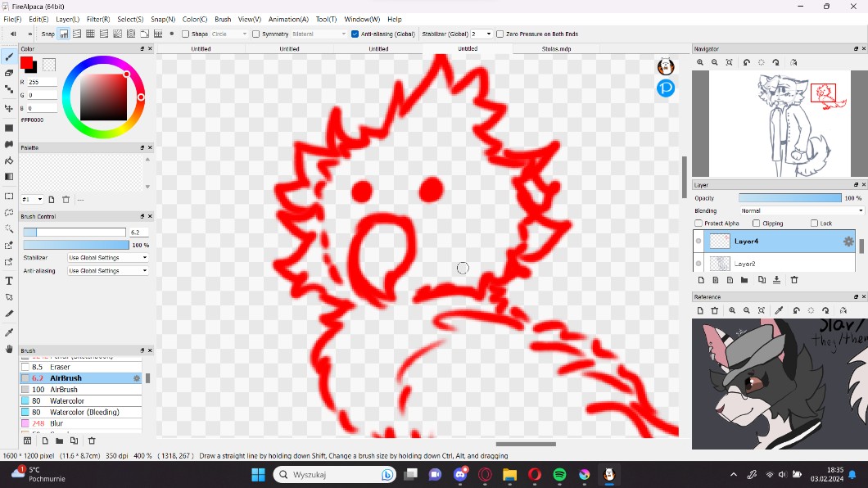
Task: Switch to the Stolas.mdp tab
Action: pyautogui.click(x=556, y=49)
